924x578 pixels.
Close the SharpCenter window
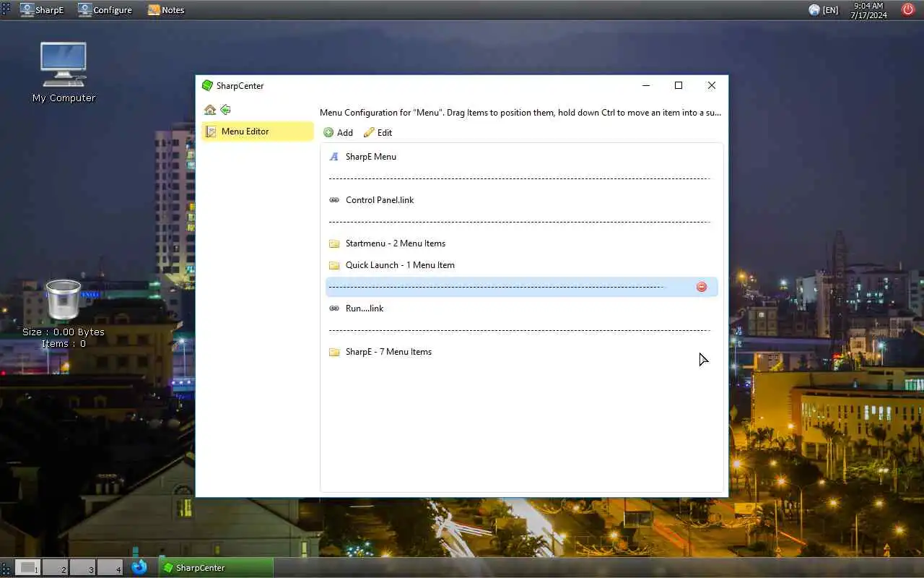pos(712,85)
